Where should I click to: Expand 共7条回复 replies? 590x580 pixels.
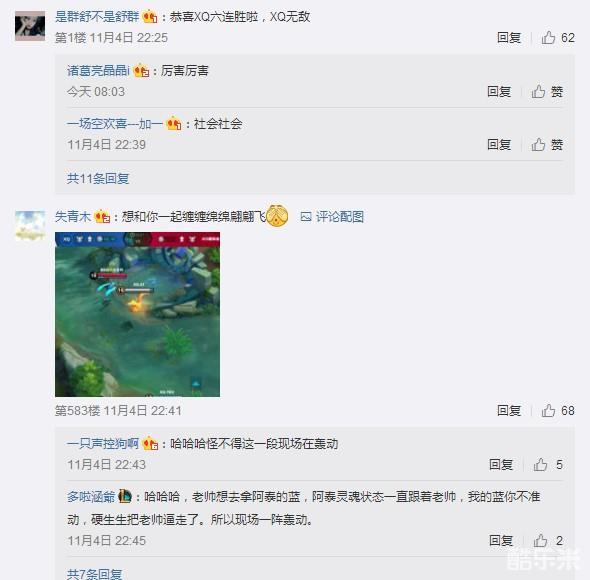(94, 574)
